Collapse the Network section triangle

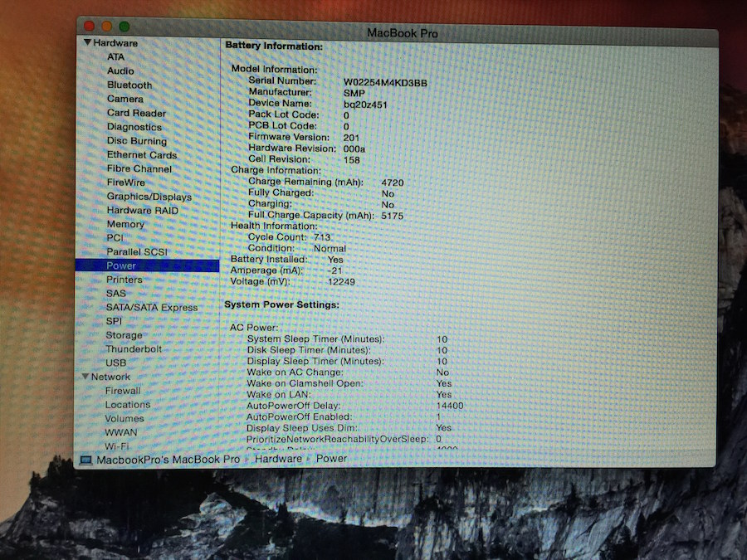pos(85,377)
